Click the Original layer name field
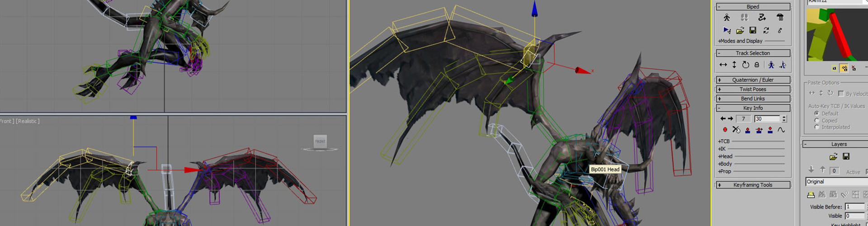868x226 pixels. [836, 182]
